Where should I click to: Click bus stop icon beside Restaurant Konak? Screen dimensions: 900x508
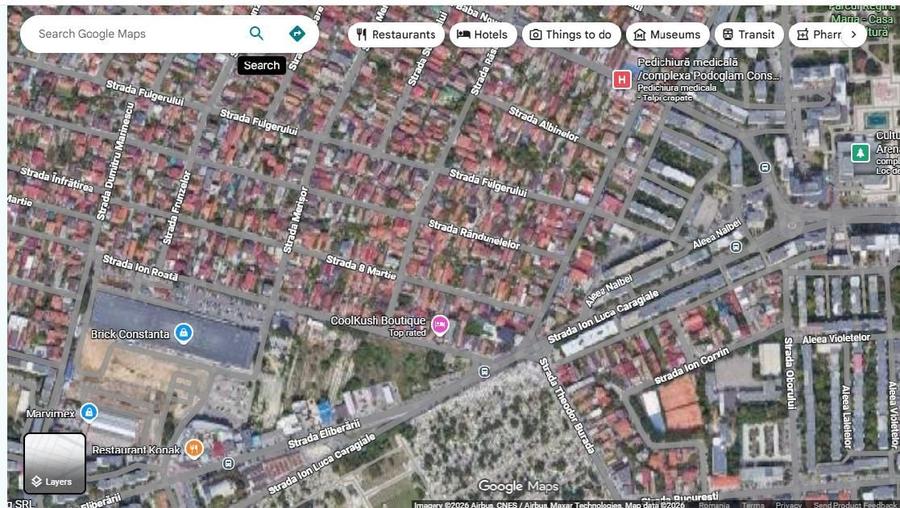coord(228,463)
